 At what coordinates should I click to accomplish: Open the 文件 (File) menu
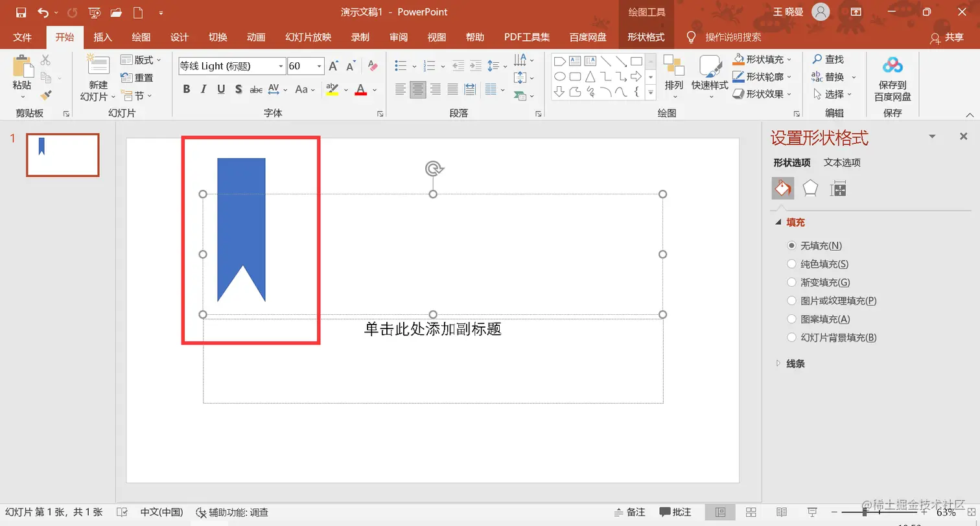pyautogui.click(x=22, y=38)
